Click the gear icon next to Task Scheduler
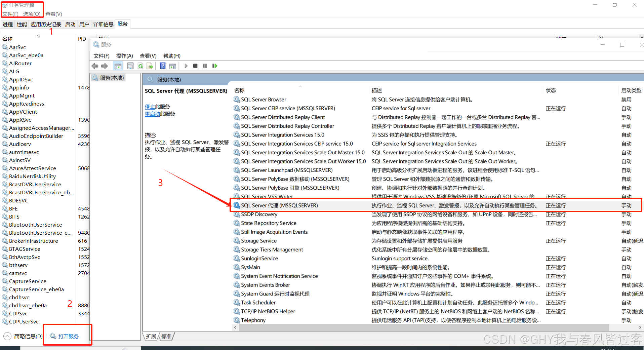644x350 pixels. [x=237, y=303]
